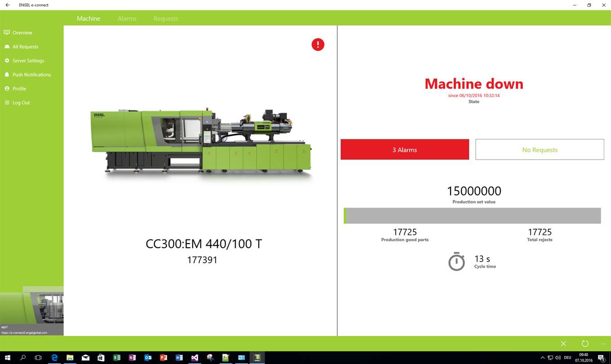Click the cancel X icon in bottom bar
Viewport: 611px width, 364px height.
point(563,344)
